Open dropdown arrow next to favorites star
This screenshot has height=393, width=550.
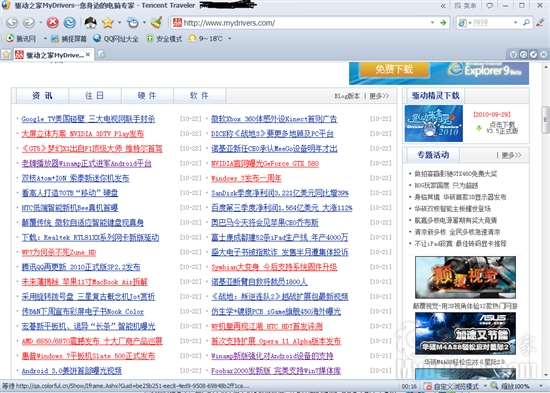pyautogui.click(x=120, y=23)
